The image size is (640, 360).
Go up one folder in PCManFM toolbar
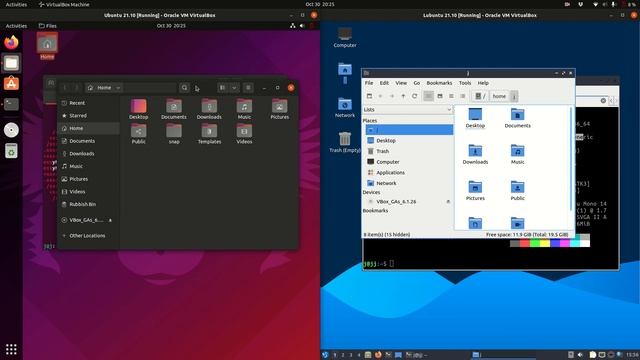[403, 96]
